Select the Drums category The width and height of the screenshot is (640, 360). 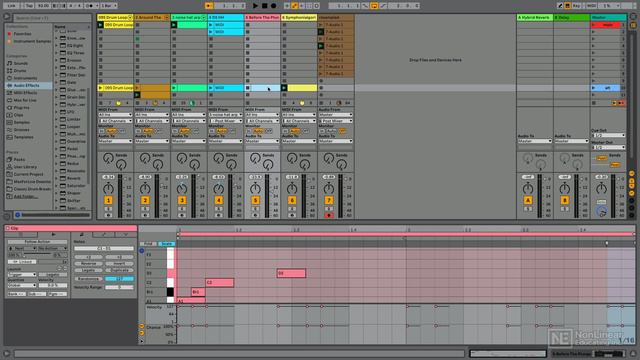tap(20, 71)
